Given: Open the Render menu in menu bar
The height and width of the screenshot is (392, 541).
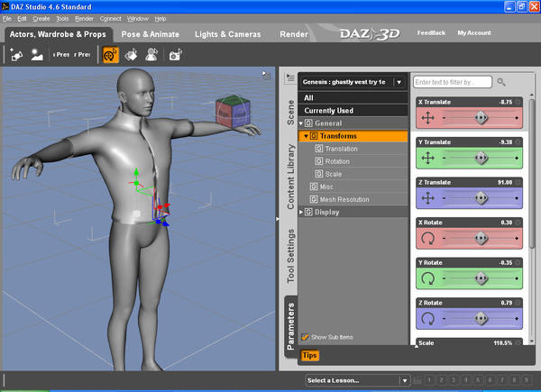Looking at the screenshot, I should (84, 19).
